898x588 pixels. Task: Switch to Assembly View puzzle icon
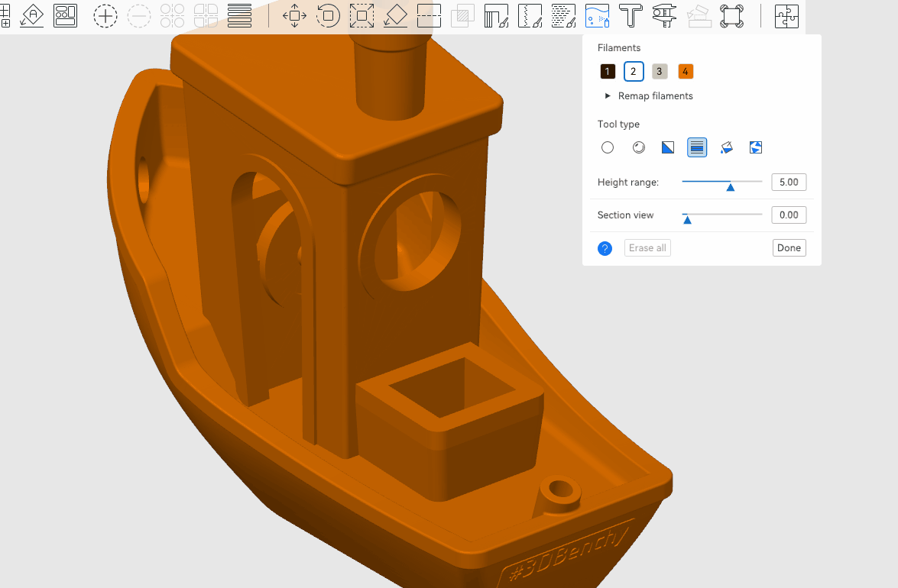click(x=786, y=15)
